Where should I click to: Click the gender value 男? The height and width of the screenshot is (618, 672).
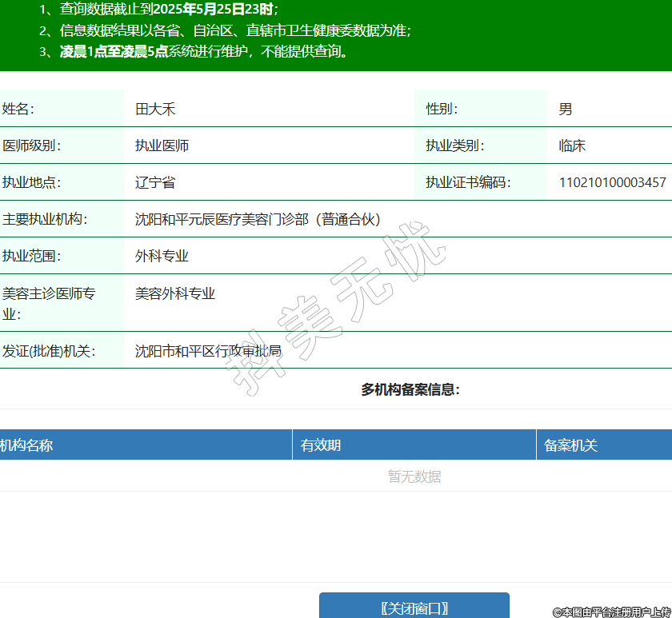pos(566,109)
